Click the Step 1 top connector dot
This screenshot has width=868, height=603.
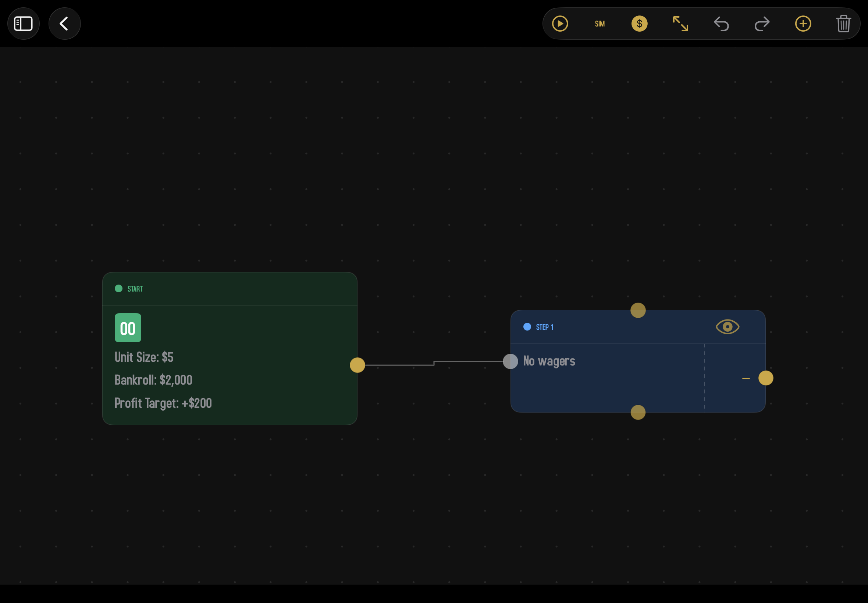(638, 310)
